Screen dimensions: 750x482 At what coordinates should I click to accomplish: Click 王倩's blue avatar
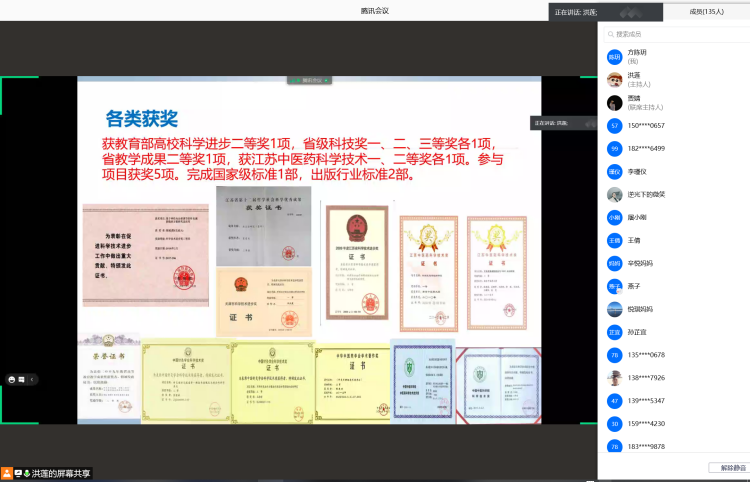pos(615,241)
